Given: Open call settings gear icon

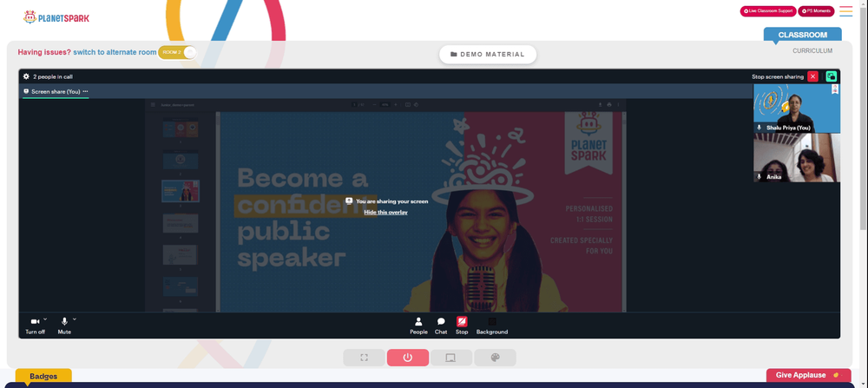Looking at the screenshot, I should 26,76.
